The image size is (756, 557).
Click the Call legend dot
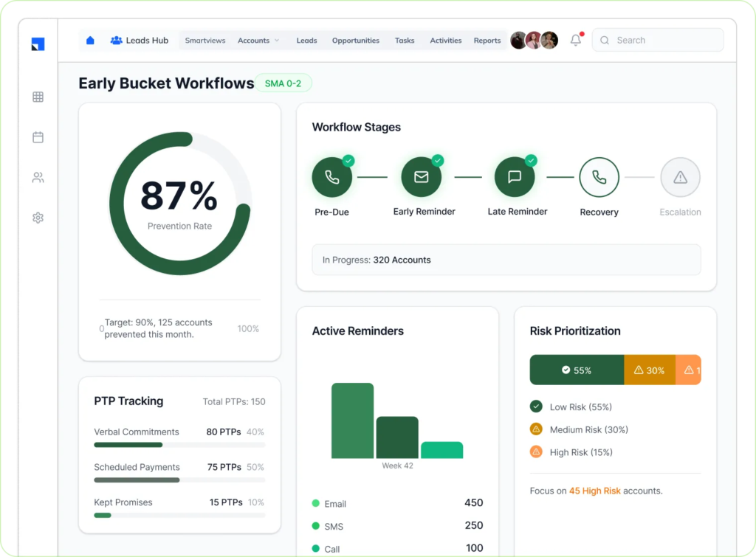pos(316,548)
